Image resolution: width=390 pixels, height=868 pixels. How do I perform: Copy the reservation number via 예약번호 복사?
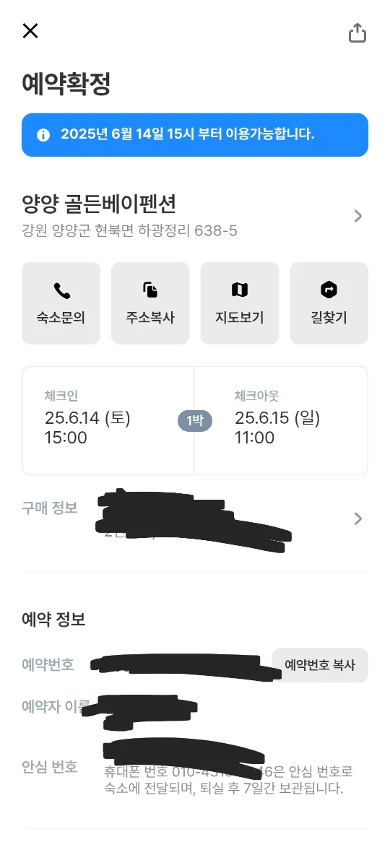tap(320, 665)
